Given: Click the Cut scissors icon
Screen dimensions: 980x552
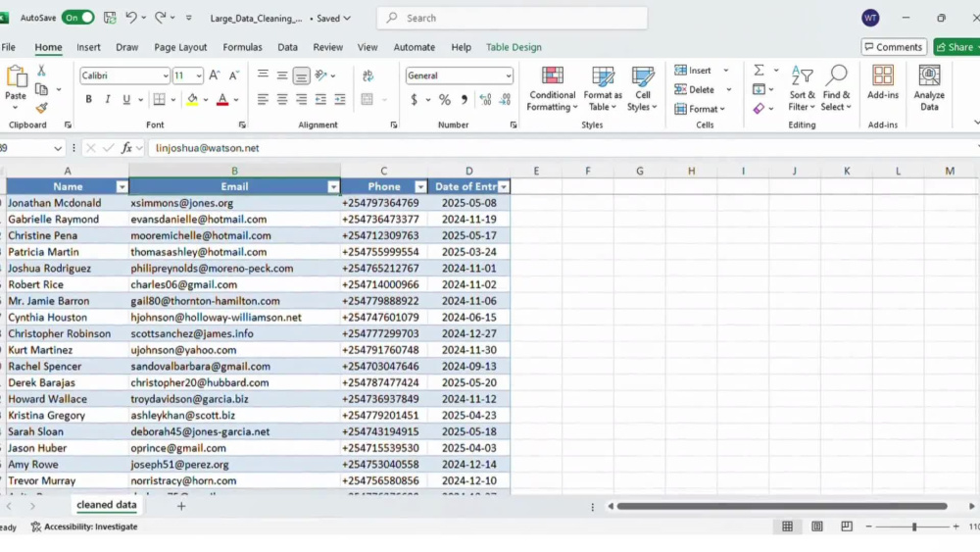Looking at the screenshot, I should click(41, 71).
